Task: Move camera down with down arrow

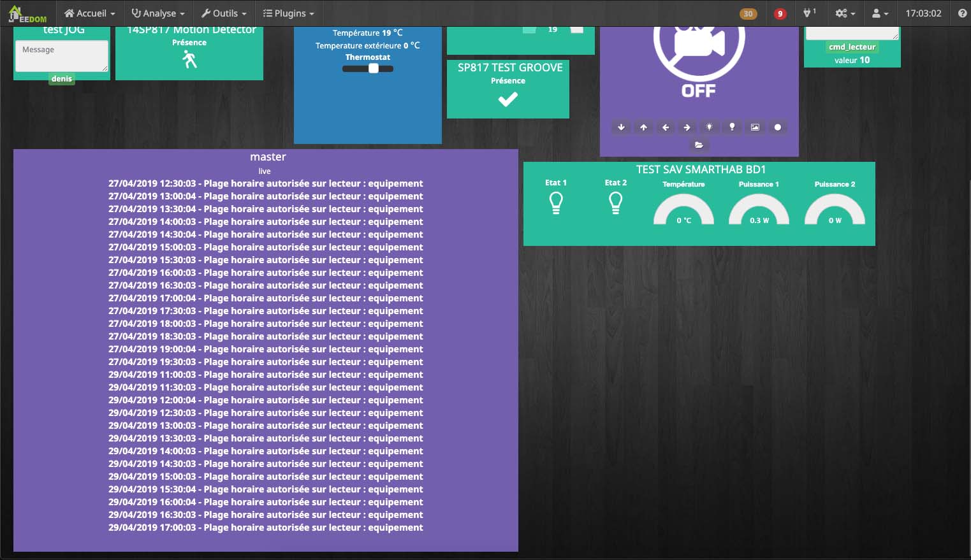Action: (x=621, y=127)
